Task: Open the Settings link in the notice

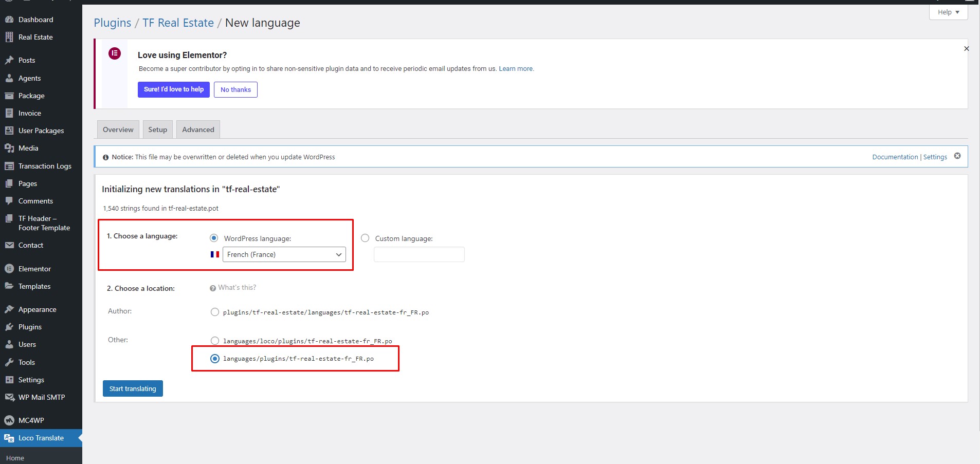Action: pos(935,157)
